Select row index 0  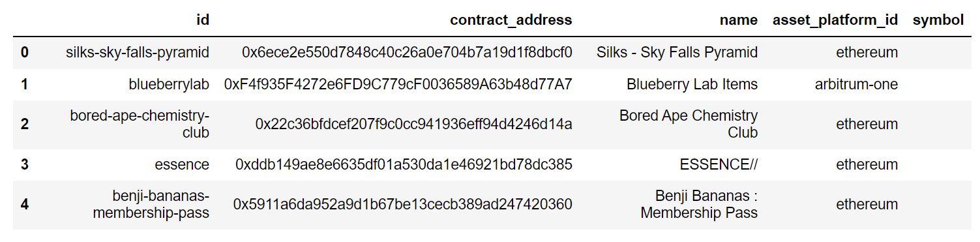[24, 52]
